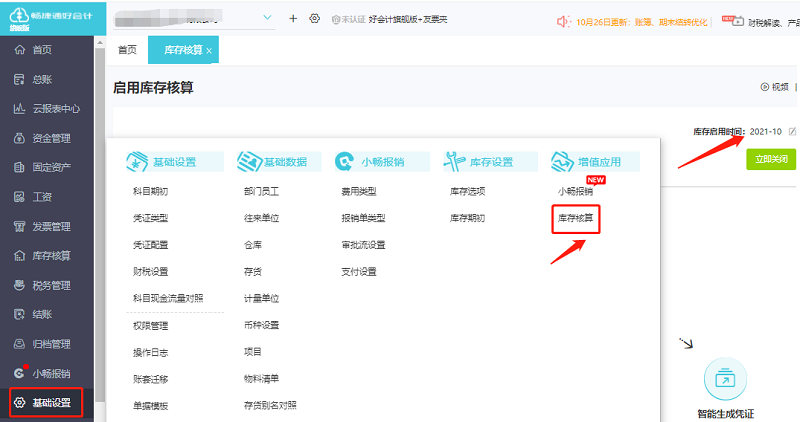The image size is (800, 422).
Task: Open 存货别名对照 under 基础数据
Action: click(x=270, y=405)
